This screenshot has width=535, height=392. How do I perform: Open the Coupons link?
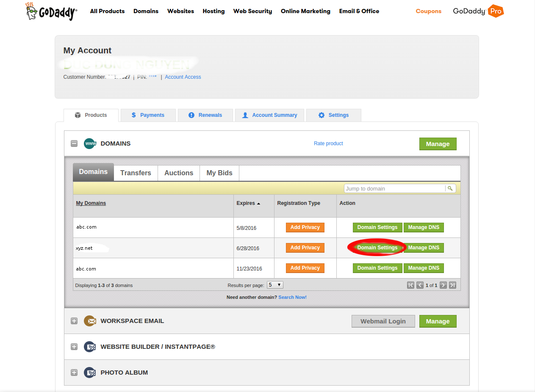pyautogui.click(x=429, y=11)
